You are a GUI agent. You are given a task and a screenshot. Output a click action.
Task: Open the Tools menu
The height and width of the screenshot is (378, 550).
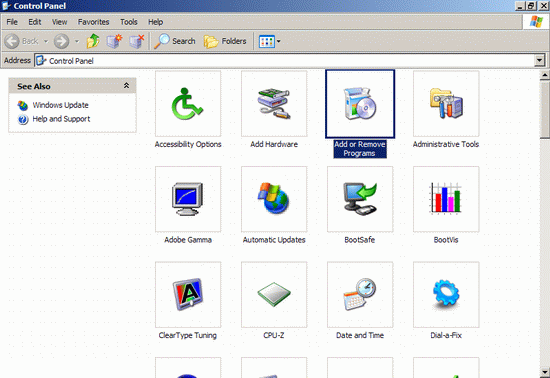click(x=129, y=22)
